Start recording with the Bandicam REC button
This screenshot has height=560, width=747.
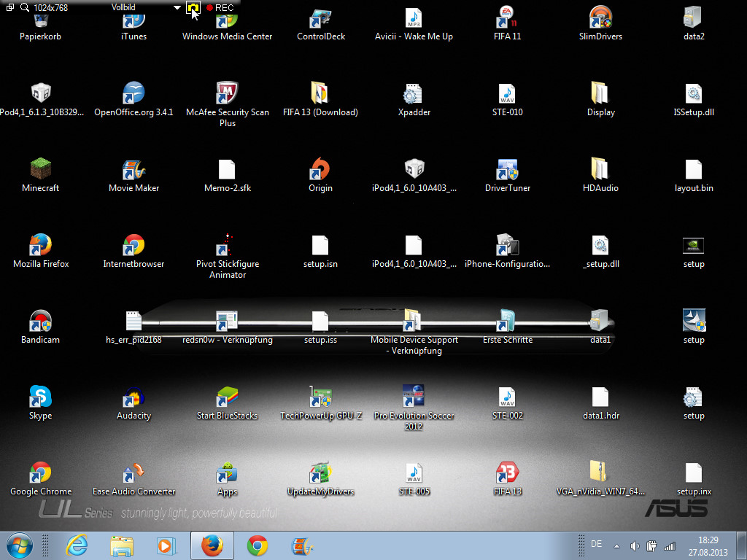click(x=220, y=7)
